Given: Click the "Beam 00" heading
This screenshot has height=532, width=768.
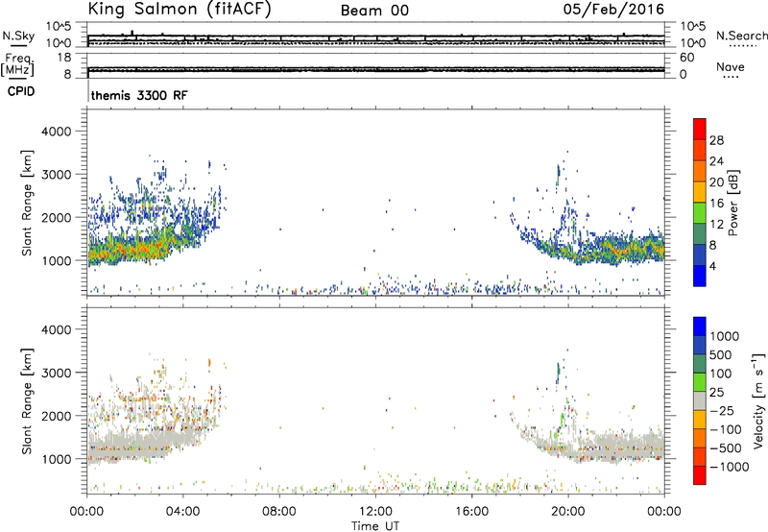Looking at the screenshot, I should coord(374,11).
